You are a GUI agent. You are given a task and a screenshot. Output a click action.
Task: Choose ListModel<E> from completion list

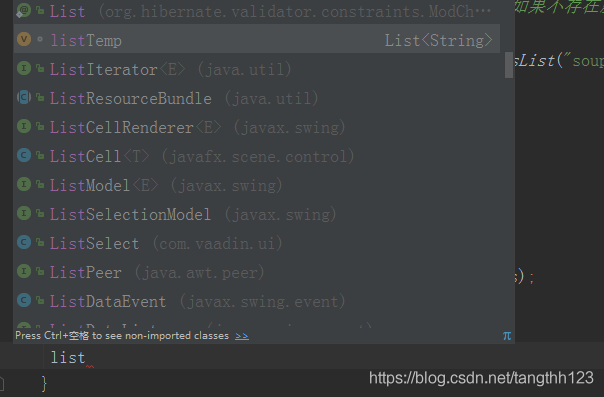coord(257,185)
